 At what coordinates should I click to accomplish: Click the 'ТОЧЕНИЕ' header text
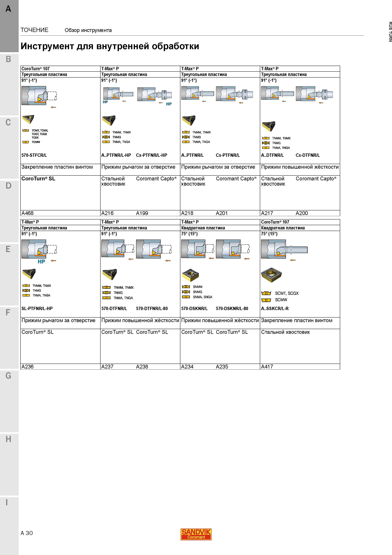tap(35, 30)
